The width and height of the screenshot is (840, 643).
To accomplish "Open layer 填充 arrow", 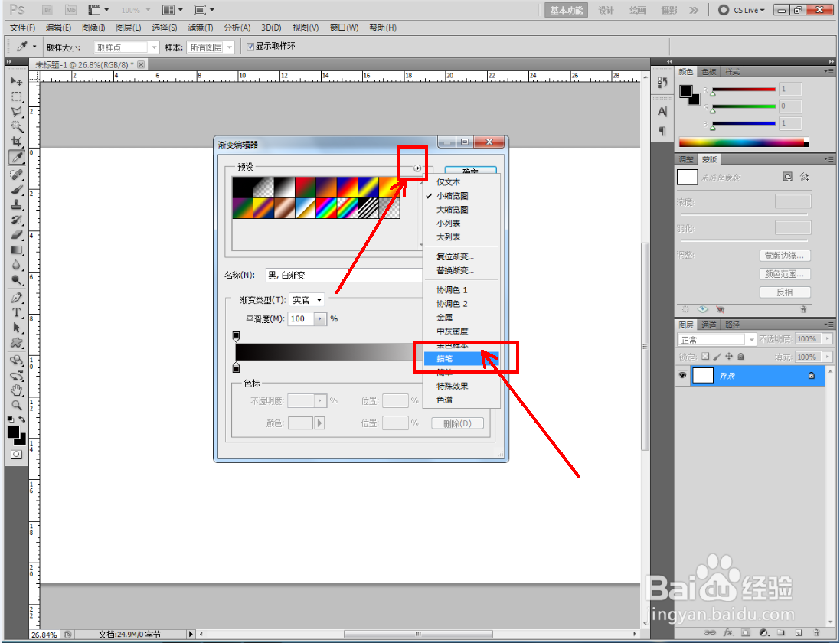I will [828, 357].
